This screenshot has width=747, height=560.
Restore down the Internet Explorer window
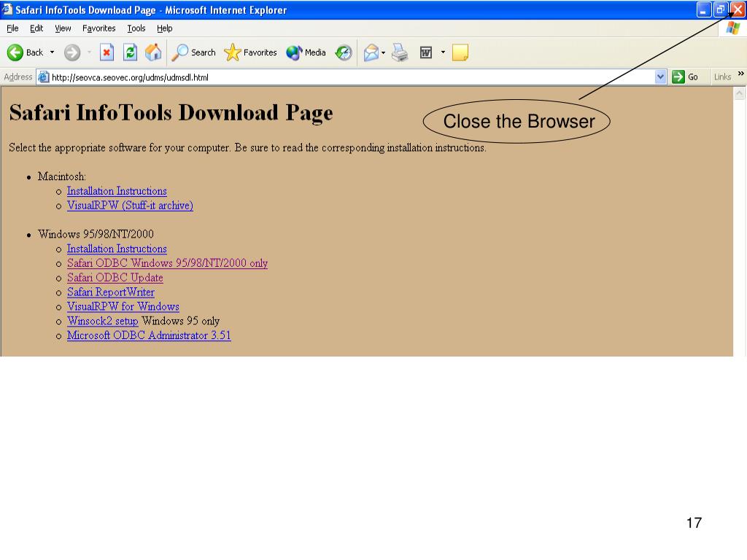click(x=720, y=9)
